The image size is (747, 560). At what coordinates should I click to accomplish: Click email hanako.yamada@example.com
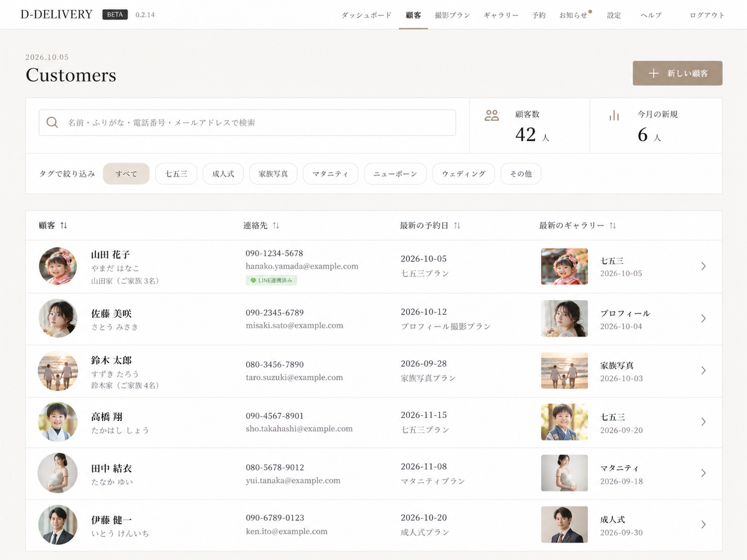[x=302, y=266]
